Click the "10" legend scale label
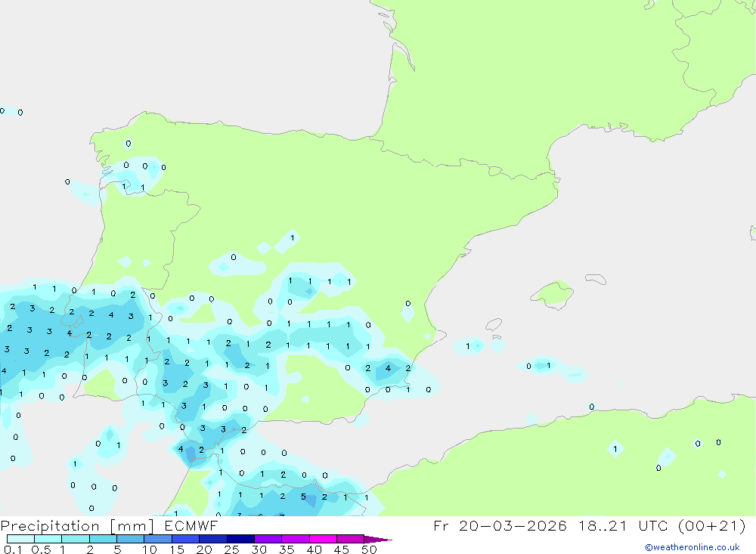 150,549
